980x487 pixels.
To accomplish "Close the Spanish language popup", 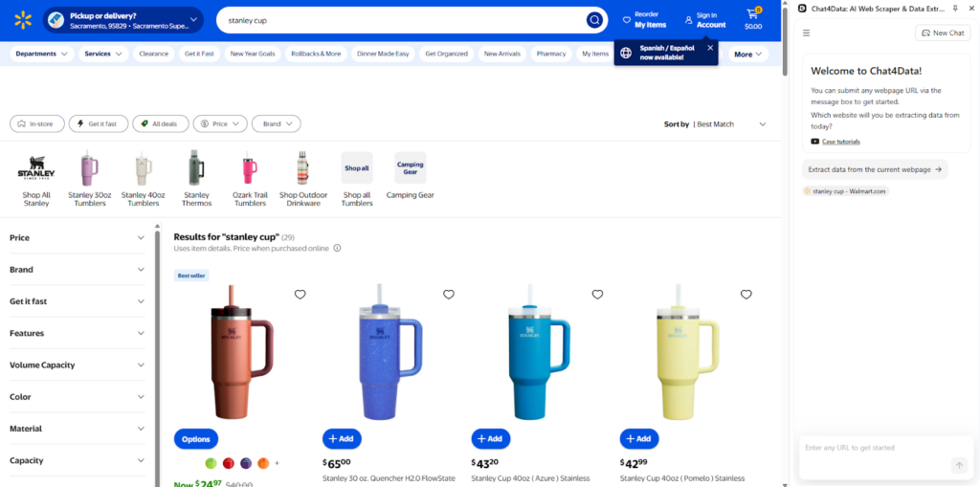I will (x=710, y=48).
